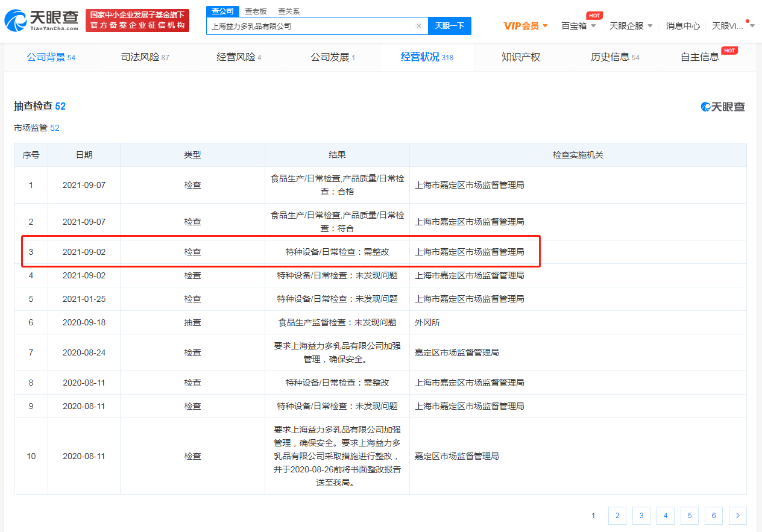The image size is (762, 532).
Task: Click the 抽查检查 52 section heading
Action: [40, 107]
